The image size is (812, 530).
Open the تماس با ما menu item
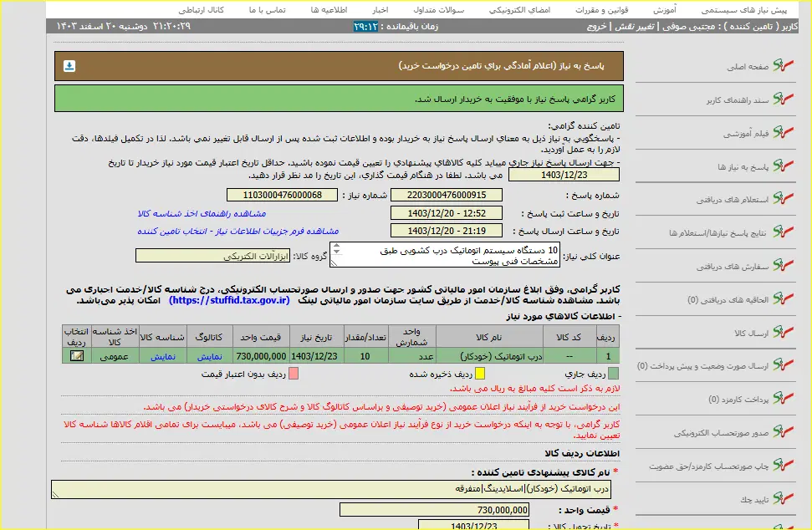[268, 10]
